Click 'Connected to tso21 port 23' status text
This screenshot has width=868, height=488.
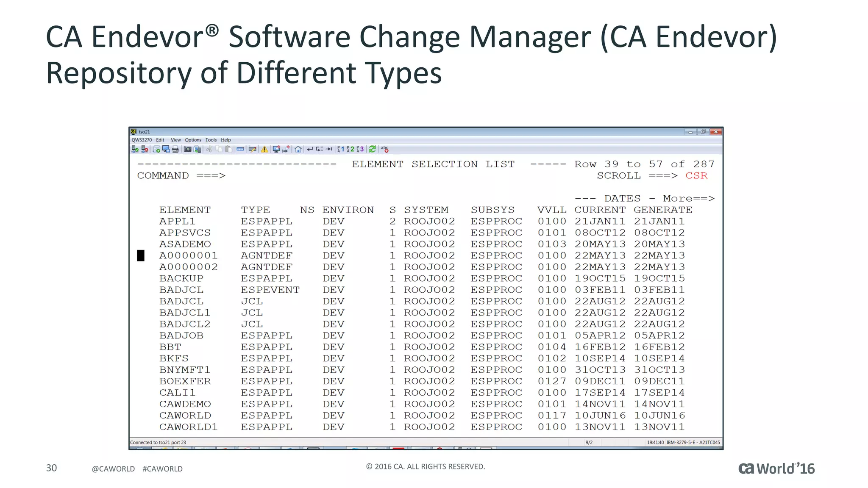click(x=158, y=442)
